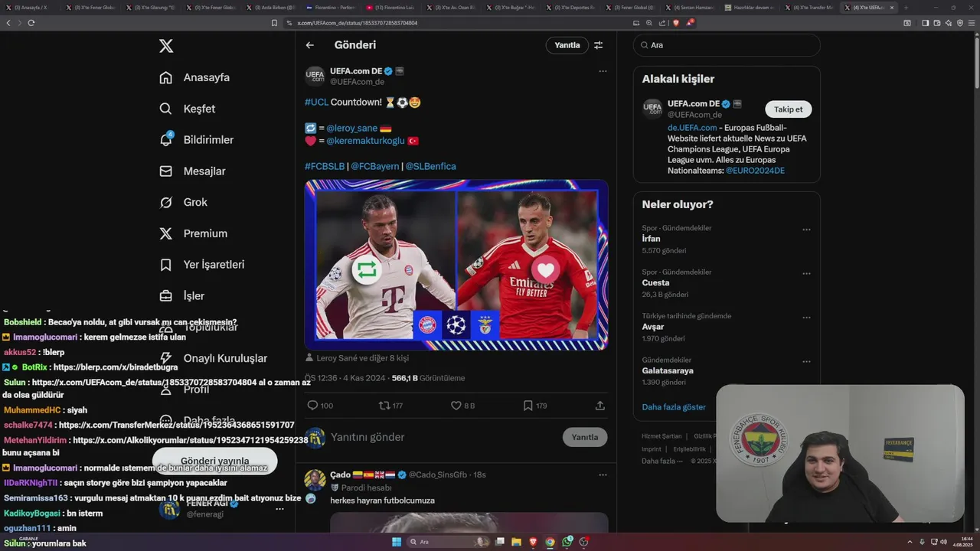
Task: Open options for Galatasaraya trend
Action: coord(806,361)
